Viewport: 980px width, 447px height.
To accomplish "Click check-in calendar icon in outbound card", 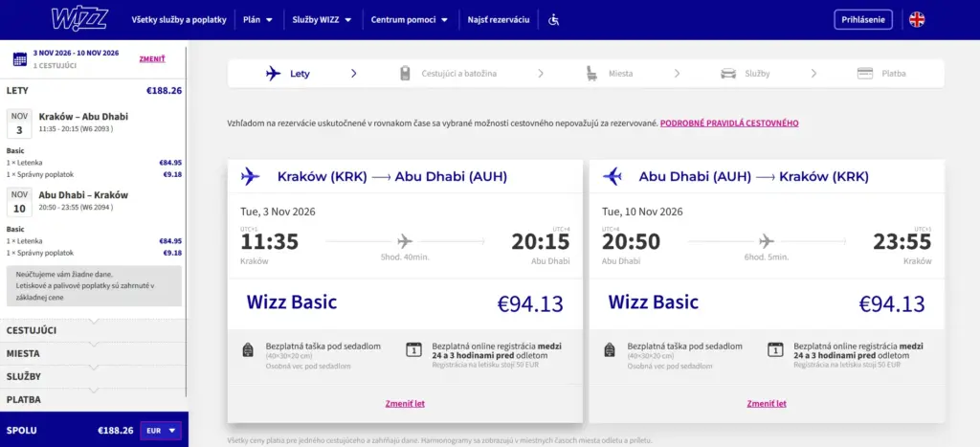I will 413,349.
